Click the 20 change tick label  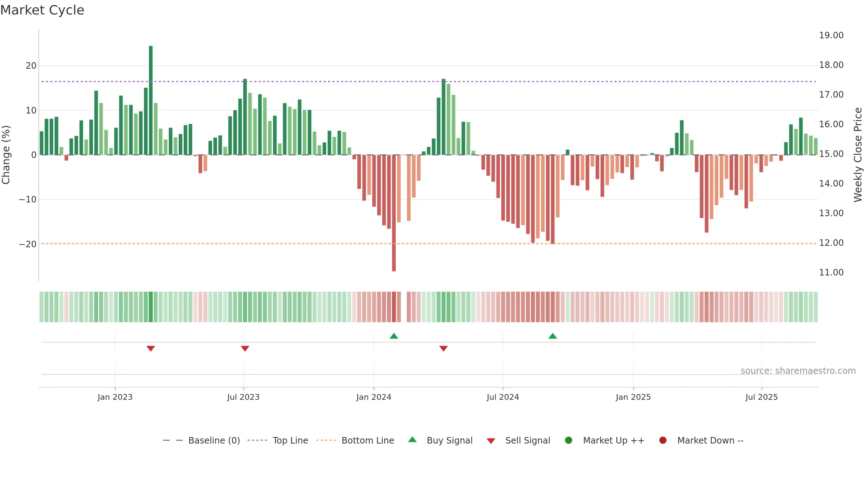[x=31, y=65]
